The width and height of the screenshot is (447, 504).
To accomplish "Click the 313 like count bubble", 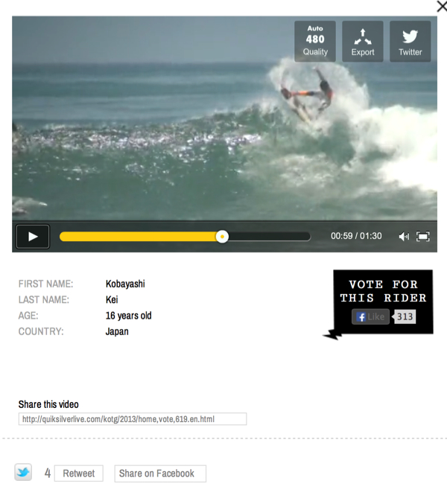I will [405, 317].
